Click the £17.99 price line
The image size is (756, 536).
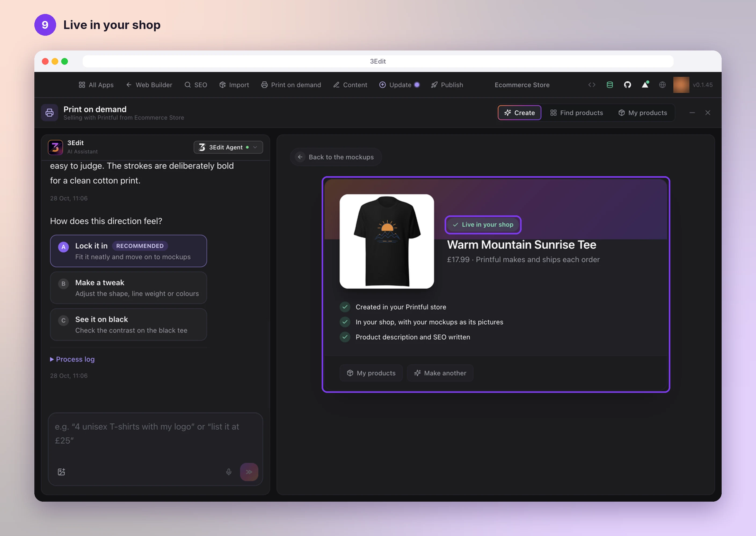pyautogui.click(x=523, y=259)
